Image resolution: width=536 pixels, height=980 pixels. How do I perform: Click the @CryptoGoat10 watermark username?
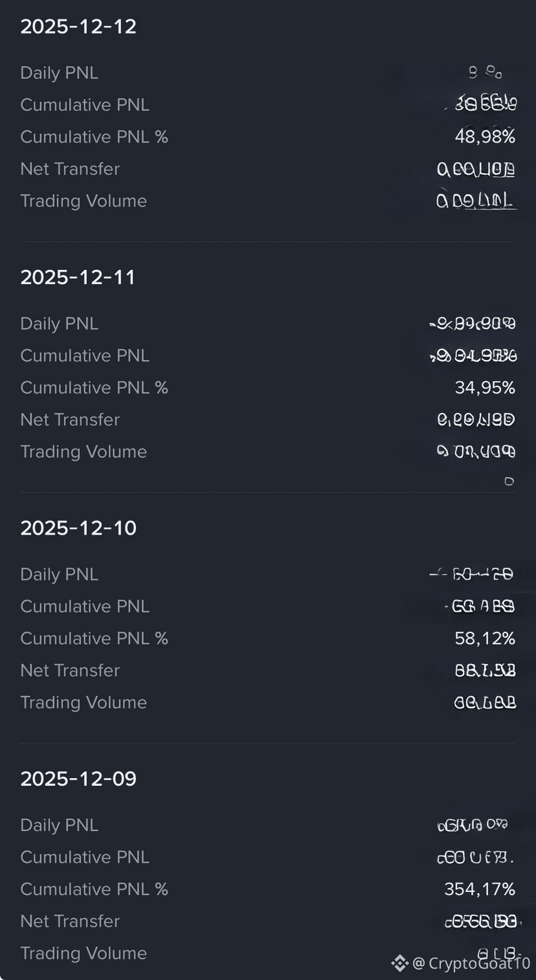click(x=471, y=963)
